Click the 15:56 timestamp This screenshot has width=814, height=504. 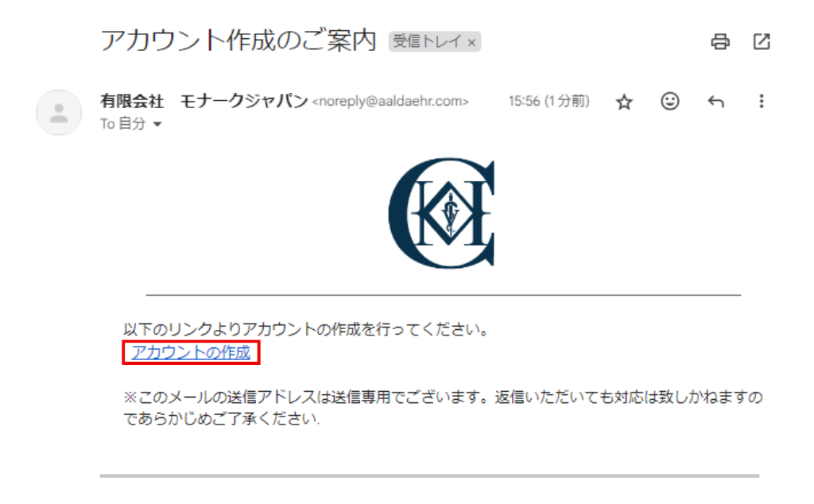point(548,101)
